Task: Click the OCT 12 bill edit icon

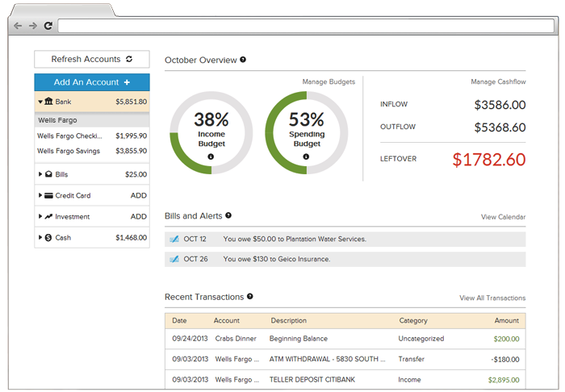Action: coord(174,239)
